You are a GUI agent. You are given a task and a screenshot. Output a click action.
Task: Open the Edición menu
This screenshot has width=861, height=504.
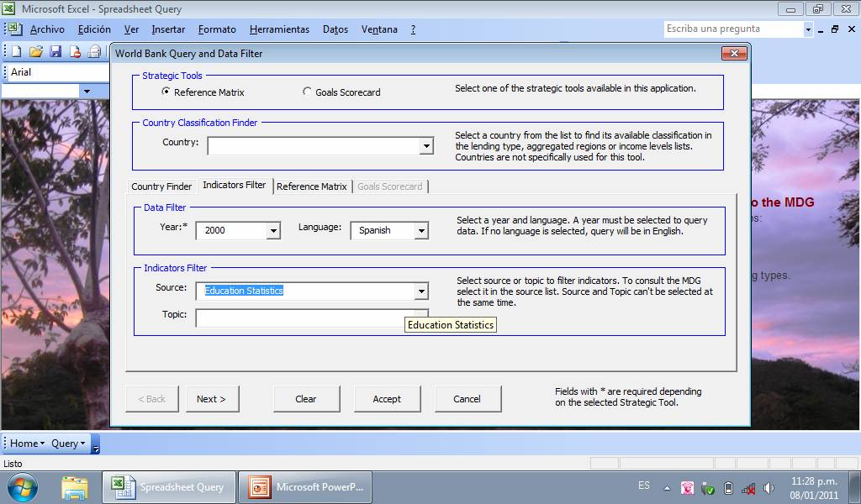click(x=94, y=29)
